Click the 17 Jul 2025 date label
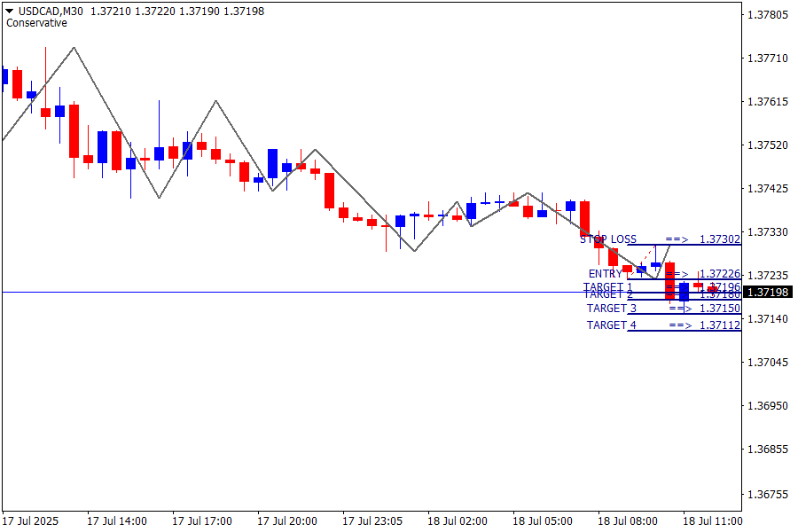The width and height of the screenshot is (798, 532). [x=30, y=521]
